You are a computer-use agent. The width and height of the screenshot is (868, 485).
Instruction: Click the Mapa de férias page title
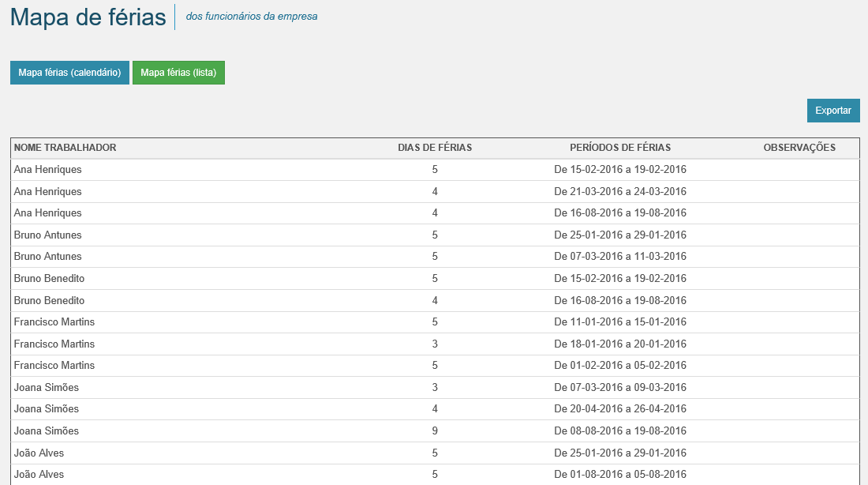pyautogui.click(x=88, y=17)
